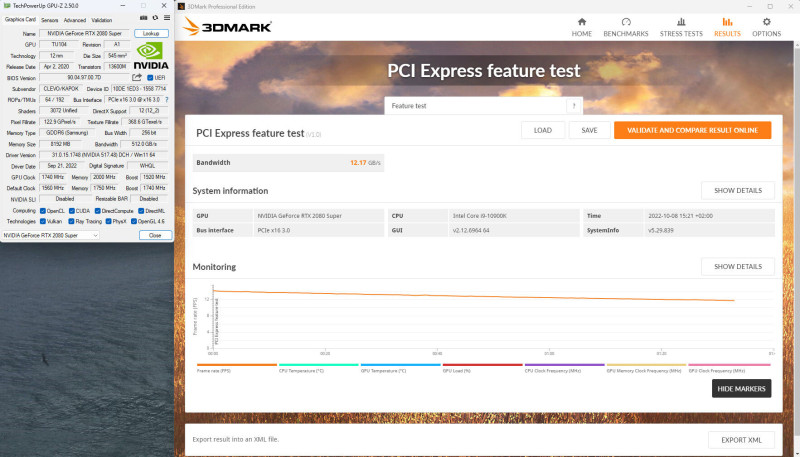Open Benchmarks via gauge icon
Screen dimensions: 800x457
626,22
